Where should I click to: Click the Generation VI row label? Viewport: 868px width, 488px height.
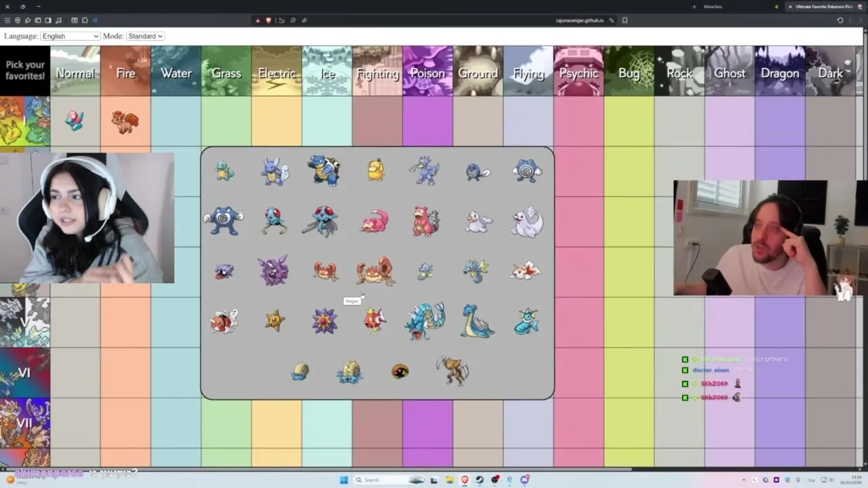coord(25,373)
